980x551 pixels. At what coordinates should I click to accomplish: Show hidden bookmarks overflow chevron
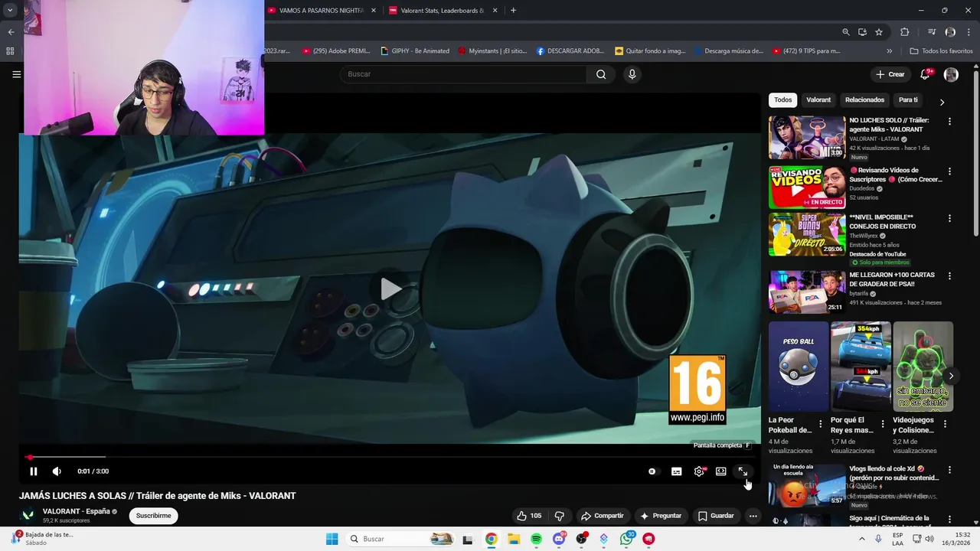point(889,51)
